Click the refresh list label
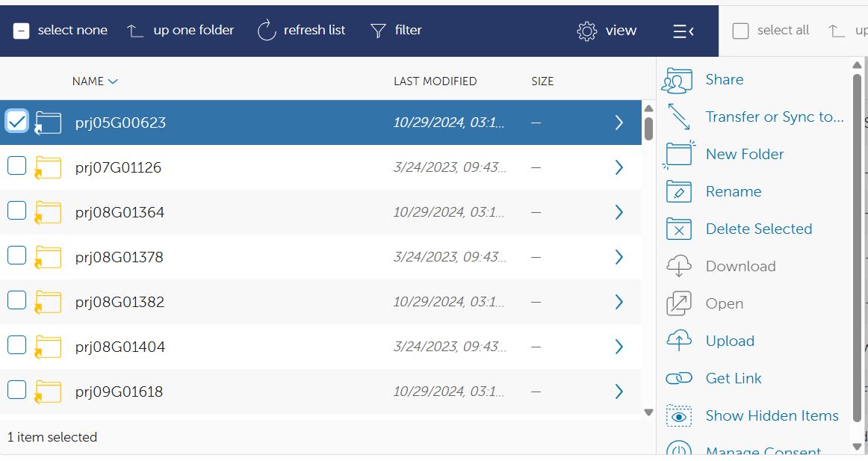Image resolution: width=868 pixels, height=461 pixels. (314, 31)
